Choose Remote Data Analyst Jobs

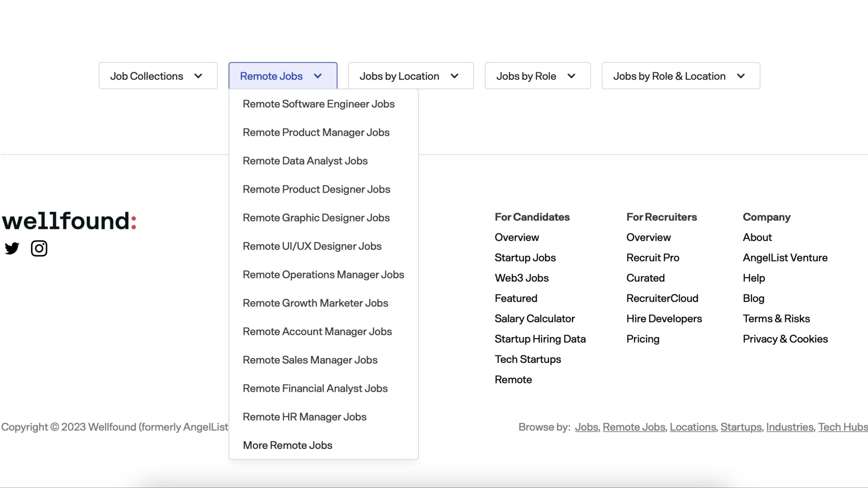(305, 161)
